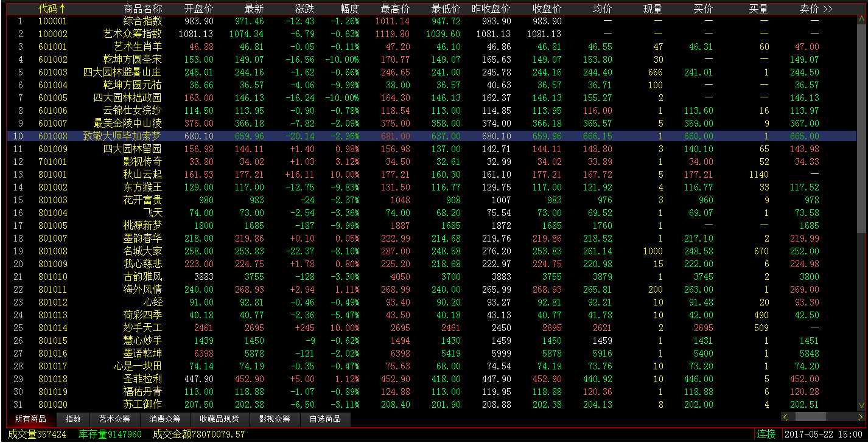The image size is (868, 443).
Task: Select the 花开富贵 row
Action: click(x=432, y=200)
